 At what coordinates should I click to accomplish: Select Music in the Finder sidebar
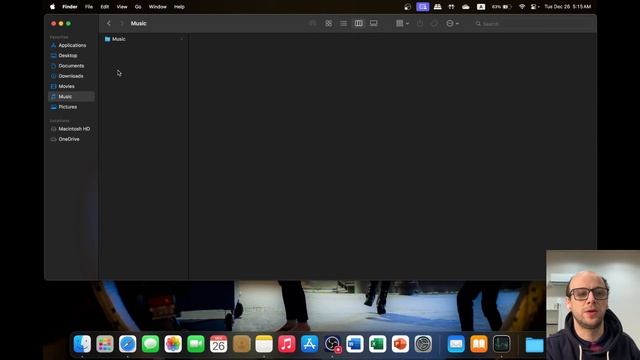click(71, 96)
